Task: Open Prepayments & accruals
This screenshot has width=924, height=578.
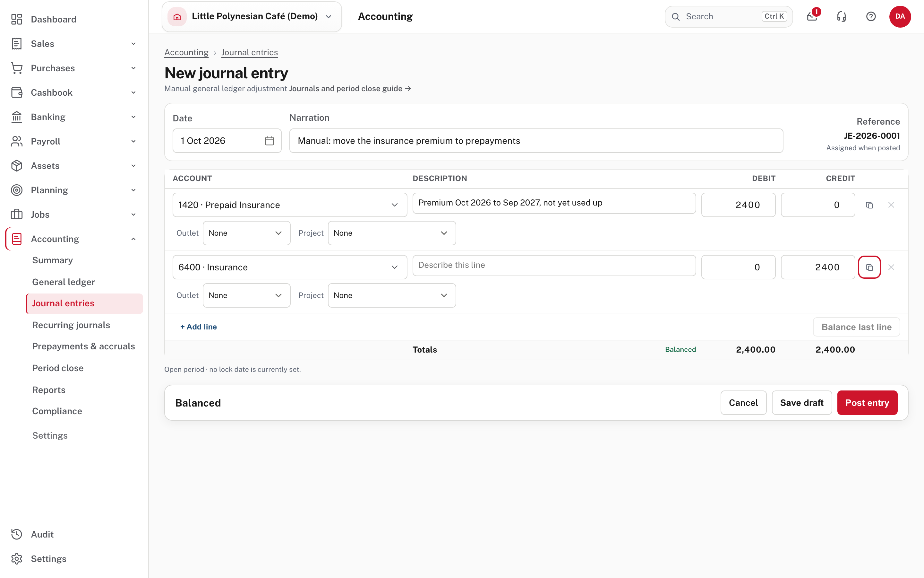Action: pos(84,346)
